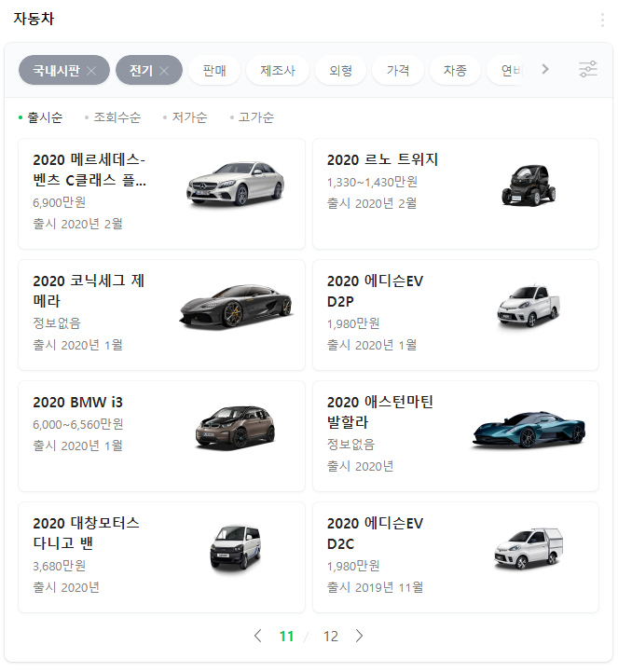Viewport: 618px width, 672px height.
Task: Click 출시 2019년 11월 text
Action: (375, 587)
